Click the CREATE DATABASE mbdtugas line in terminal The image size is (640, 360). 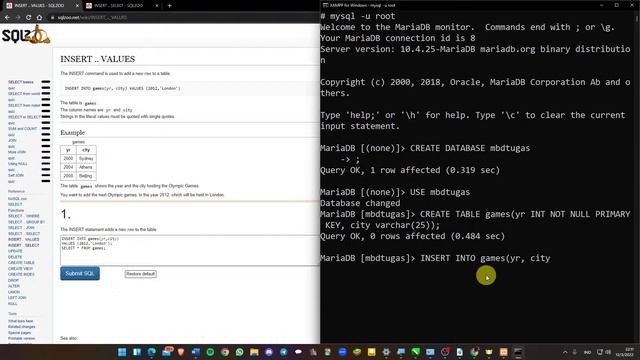tap(425, 148)
